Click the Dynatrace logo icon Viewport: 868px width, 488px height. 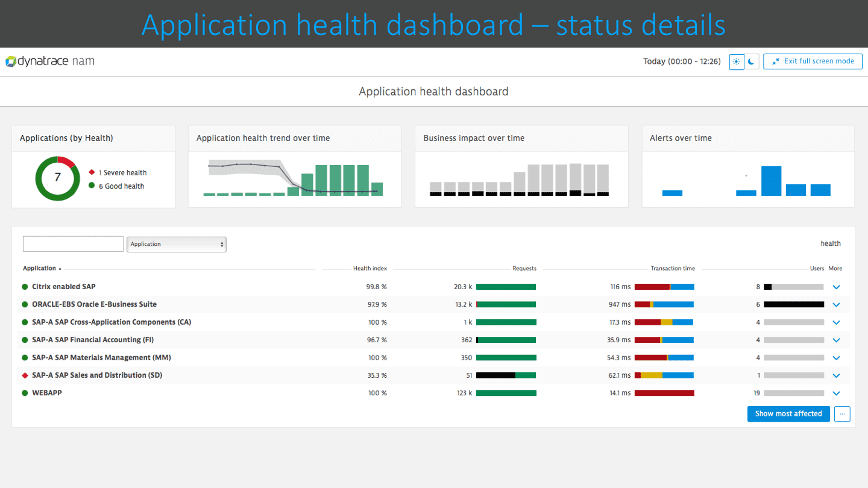tap(11, 61)
